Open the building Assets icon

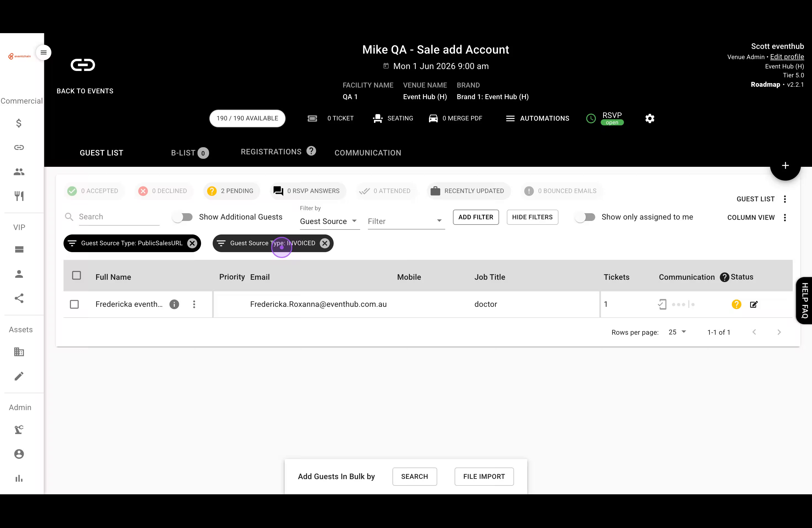19,352
